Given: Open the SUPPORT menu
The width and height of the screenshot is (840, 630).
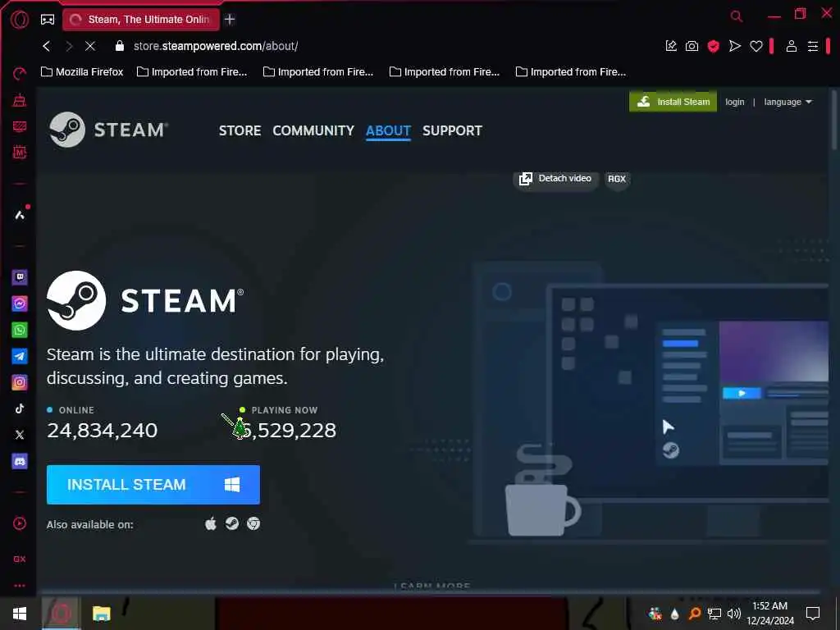Looking at the screenshot, I should (452, 130).
